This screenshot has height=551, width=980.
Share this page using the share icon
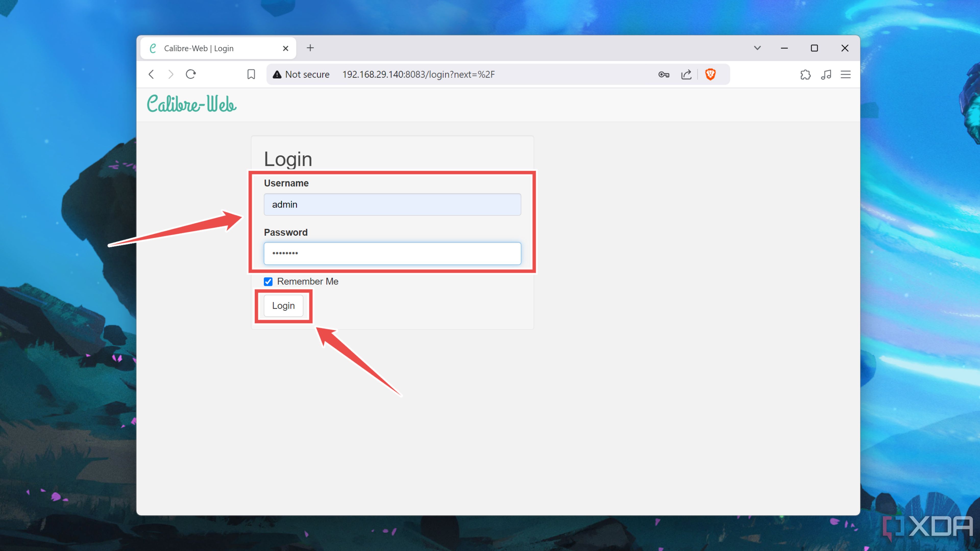pyautogui.click(x=686, y=74)
